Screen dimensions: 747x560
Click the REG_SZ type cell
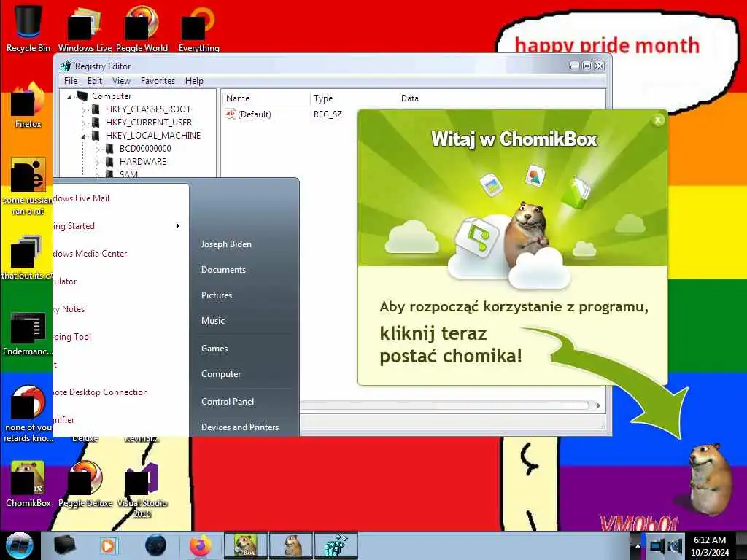328,114
